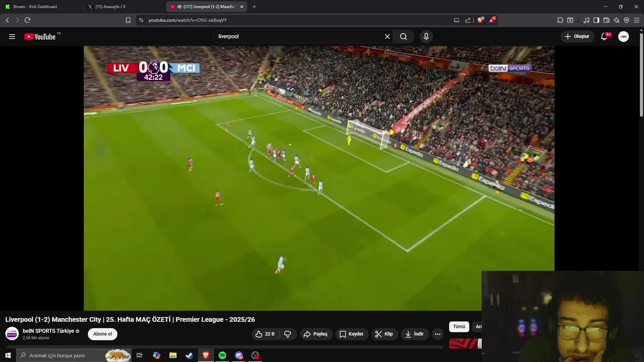
Task: Select the Tümü filter chip
Action: coord(459,327)
